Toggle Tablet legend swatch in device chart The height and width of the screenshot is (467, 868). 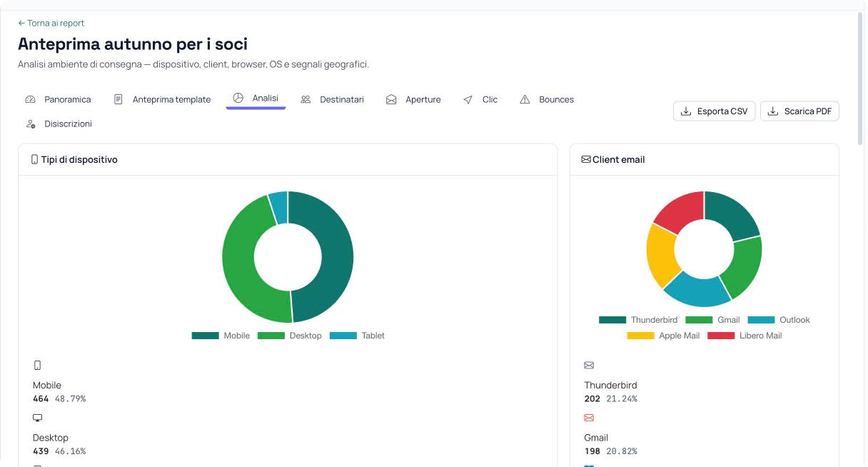point(343,336)
